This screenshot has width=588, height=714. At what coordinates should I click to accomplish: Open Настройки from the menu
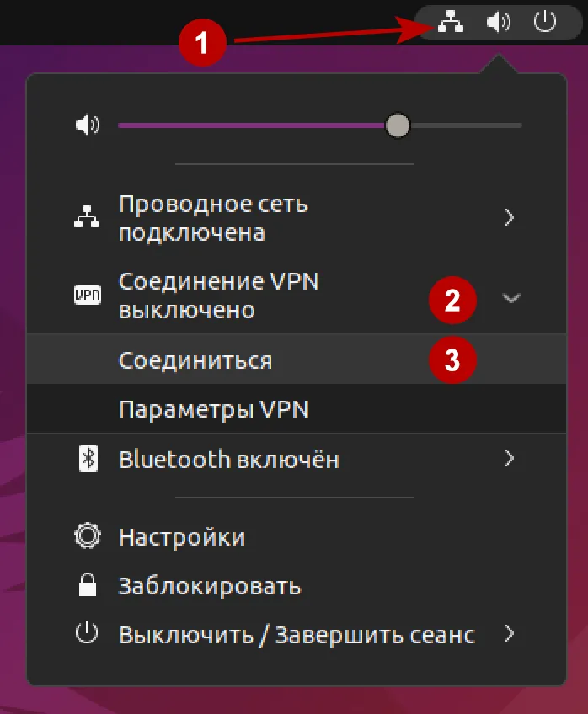184,536
